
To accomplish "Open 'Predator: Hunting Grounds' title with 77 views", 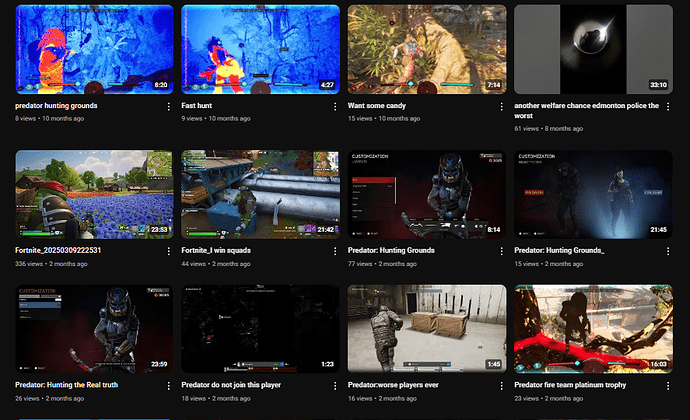I will [391, 250].
